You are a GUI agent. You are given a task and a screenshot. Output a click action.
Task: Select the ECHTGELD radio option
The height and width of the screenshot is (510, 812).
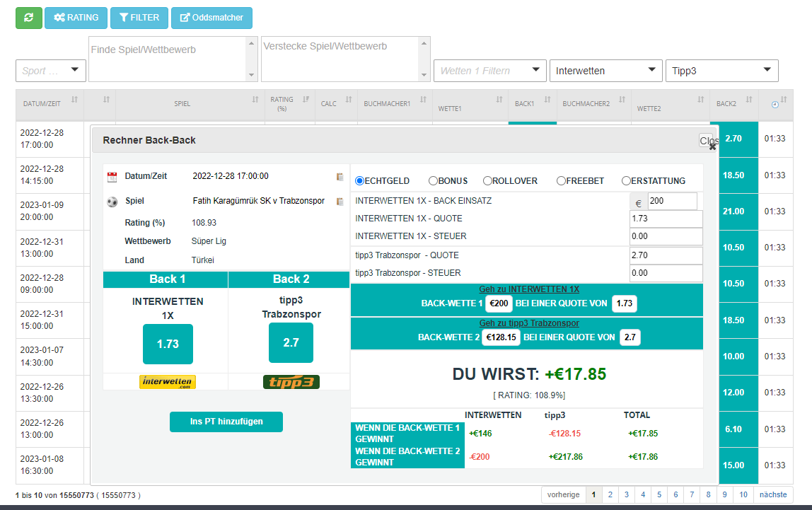[359, 180]
